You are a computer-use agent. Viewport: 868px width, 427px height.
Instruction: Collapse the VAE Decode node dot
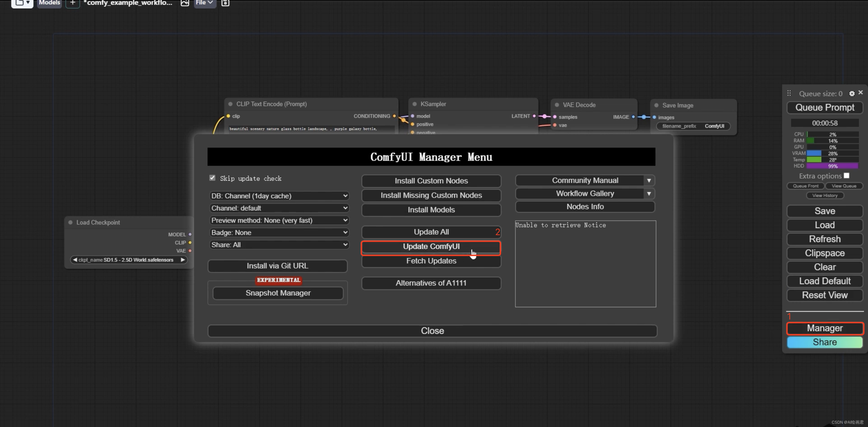[557, 105]
